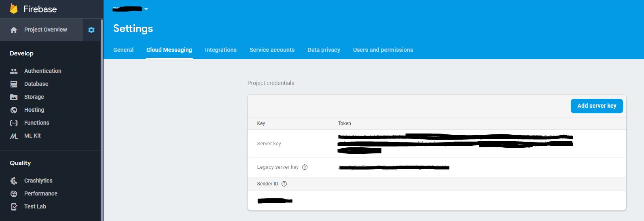Open the Integrations tab
The width and height of the screenshot is (644, 221).
pos(221,50)
